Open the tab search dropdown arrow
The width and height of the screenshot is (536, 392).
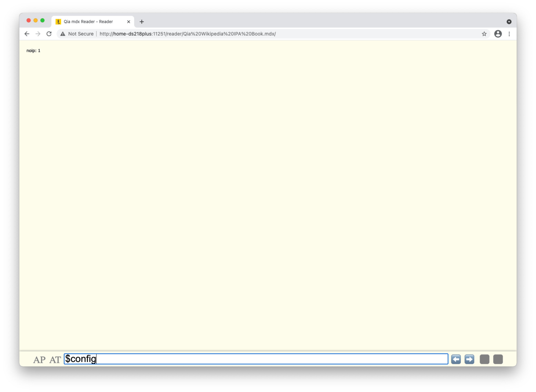[509, 22]
